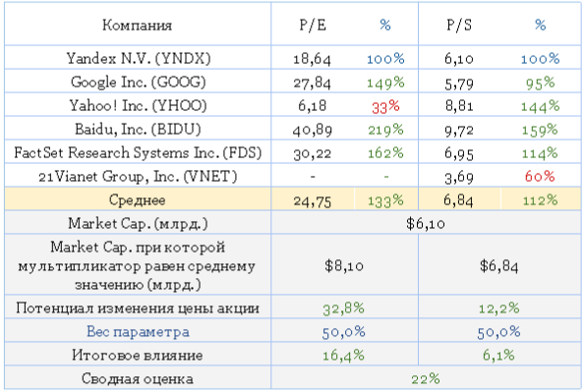Select the Yandex N.V. (YNDX) row label
Viewport: 585px width, 392px height.
(139, 59)
